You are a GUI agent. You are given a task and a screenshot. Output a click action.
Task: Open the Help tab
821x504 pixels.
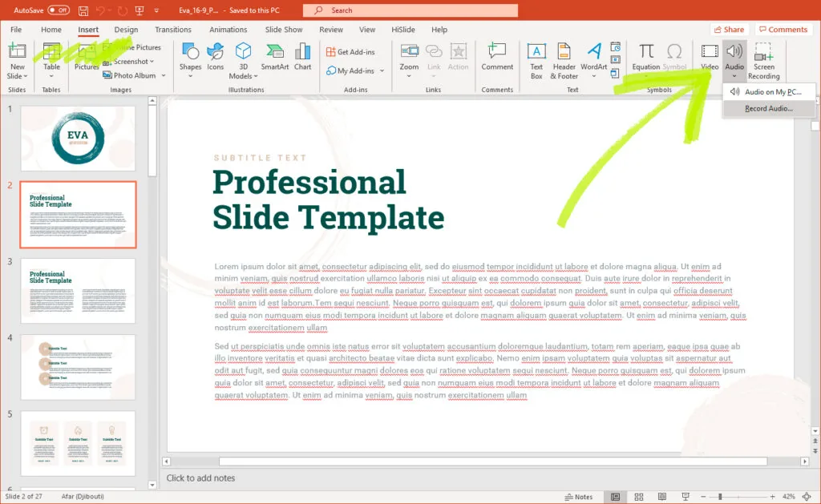coord(439,30)
